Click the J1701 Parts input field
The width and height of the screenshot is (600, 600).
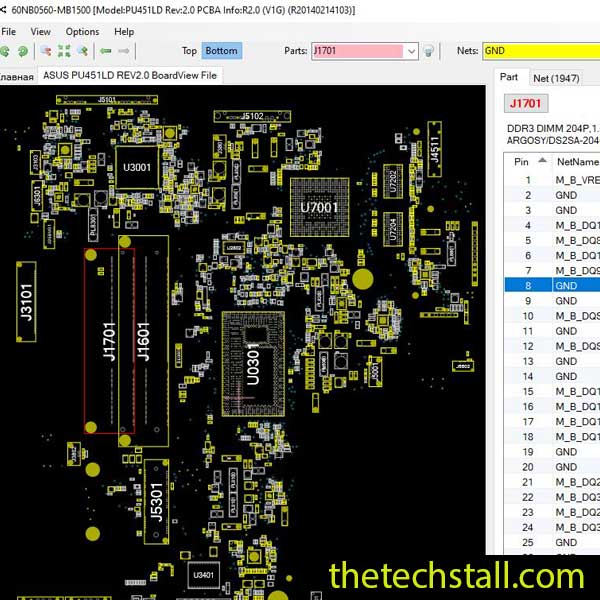tap(358, 51)
